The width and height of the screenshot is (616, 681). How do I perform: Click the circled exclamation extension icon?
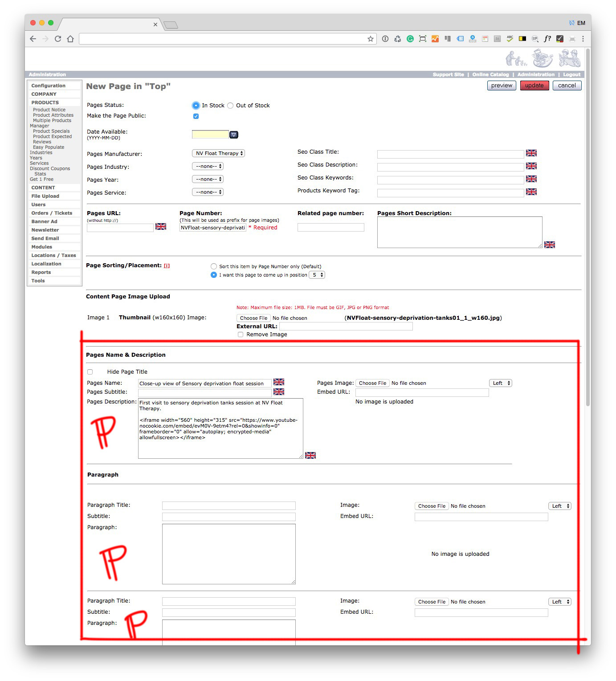(x=385, y=39)
